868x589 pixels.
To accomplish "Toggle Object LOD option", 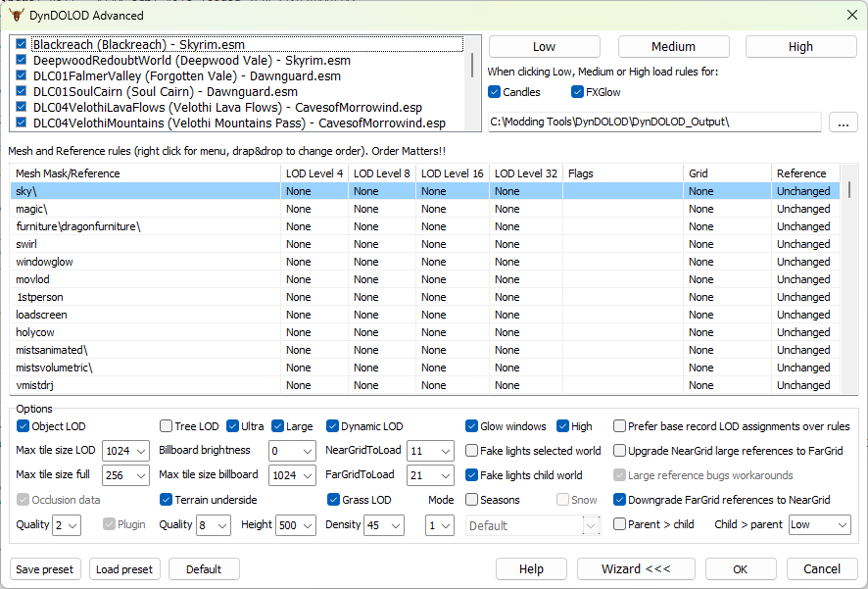I will click(23, 426).
